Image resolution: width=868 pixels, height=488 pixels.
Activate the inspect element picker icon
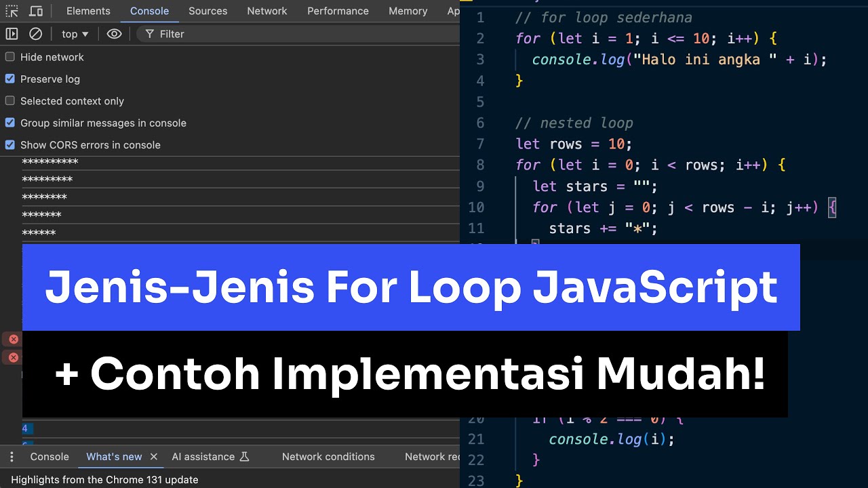click(12, 11)
